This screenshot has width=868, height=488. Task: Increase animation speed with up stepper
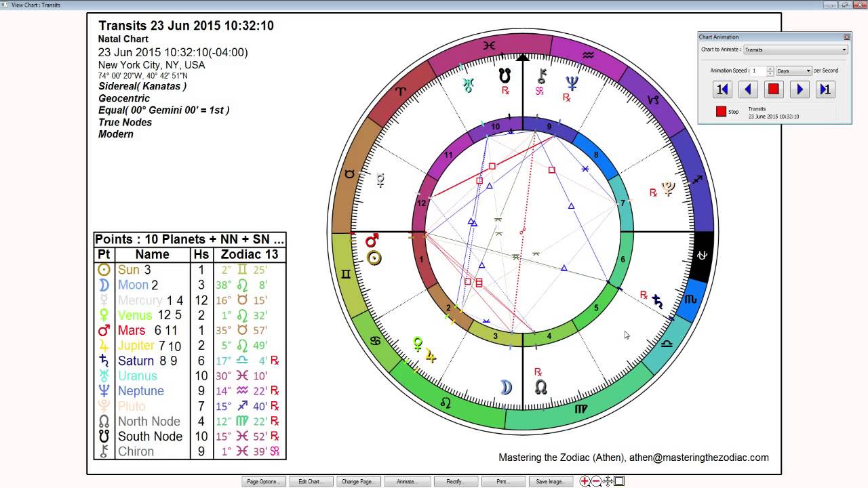770,68
